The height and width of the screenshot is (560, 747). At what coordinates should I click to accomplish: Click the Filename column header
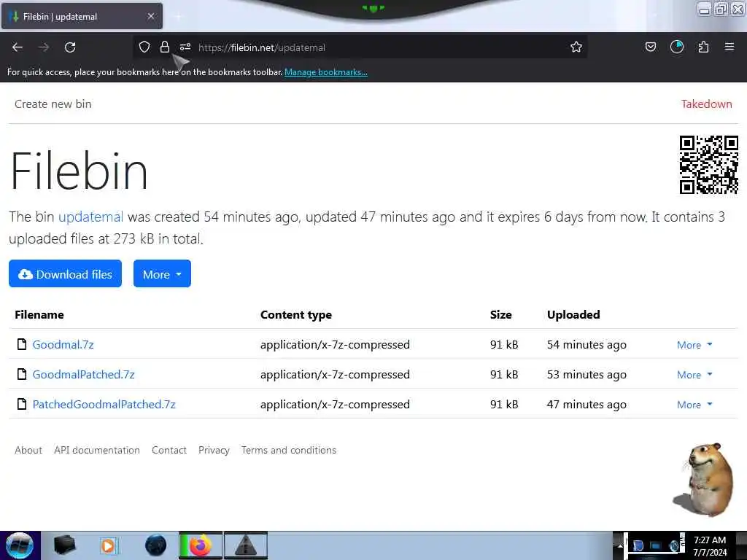coord(39,314)
